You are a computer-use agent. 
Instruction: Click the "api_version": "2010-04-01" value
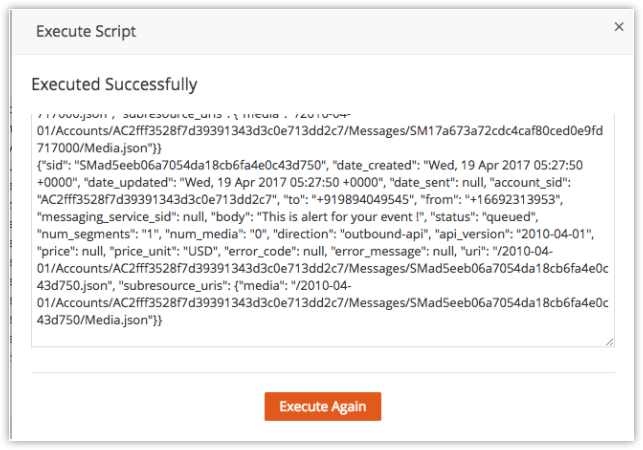coord(554,234)
